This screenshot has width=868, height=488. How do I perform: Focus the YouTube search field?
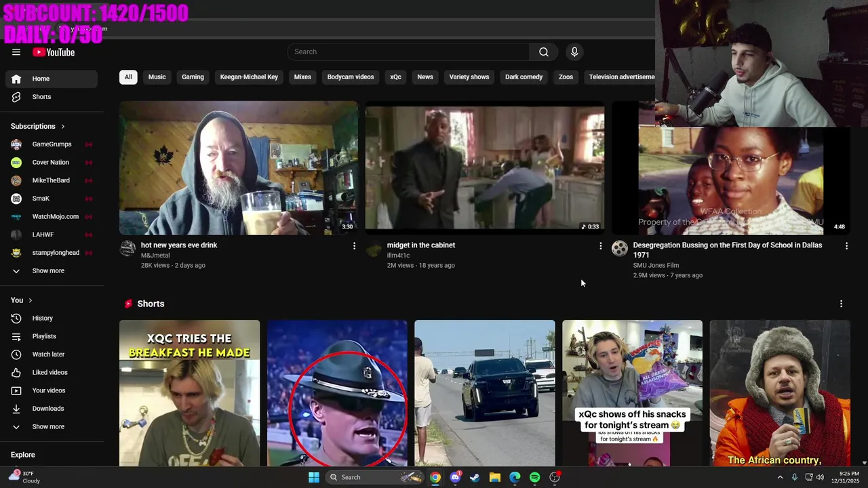[x=408, y=52]
